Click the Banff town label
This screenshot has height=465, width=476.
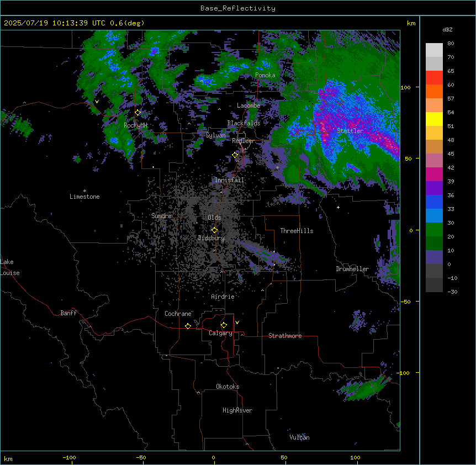(68, 313)
